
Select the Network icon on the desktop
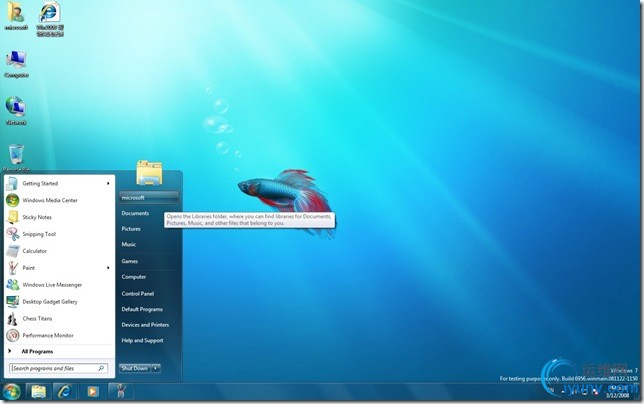[16, 111]
